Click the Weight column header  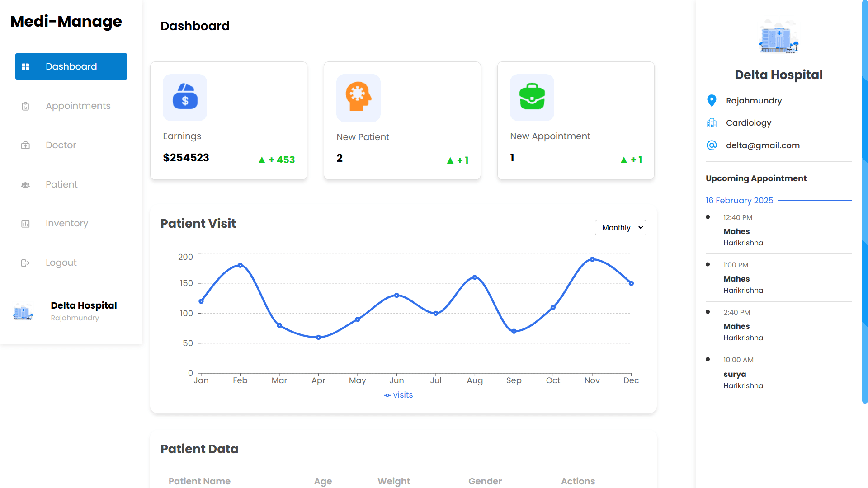tap(394, 481)
